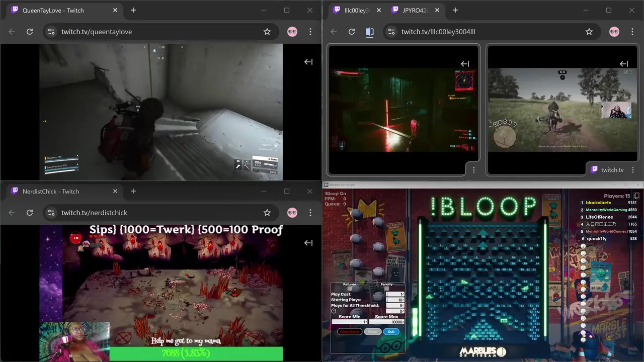Click the blue Quit button

click(x=391, y=332)
